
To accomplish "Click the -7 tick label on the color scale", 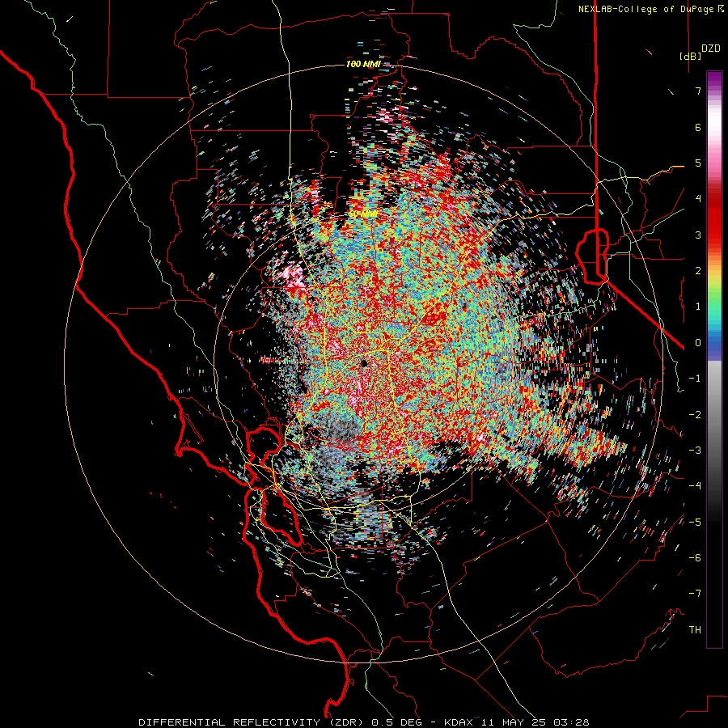I will pos(695,594).
